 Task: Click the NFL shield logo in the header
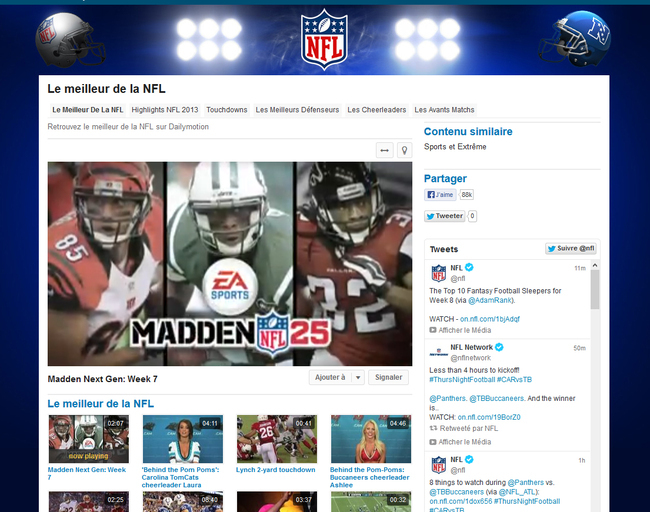[324, 39]
